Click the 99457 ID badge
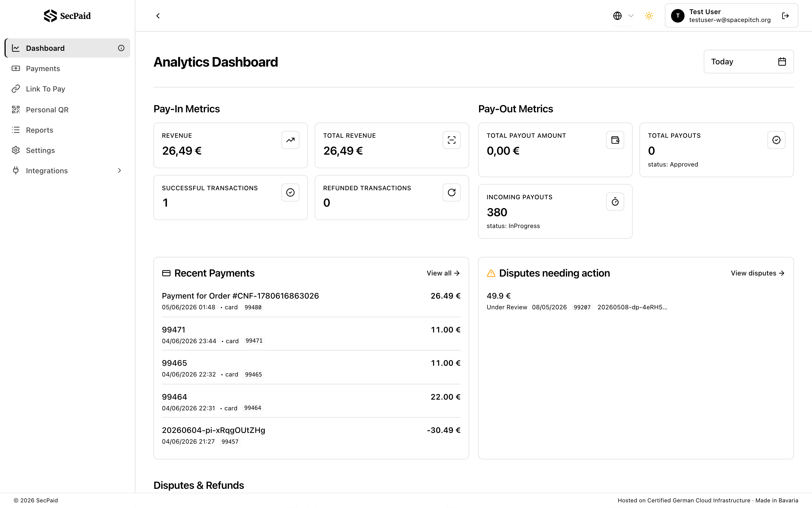 (230, 442)
